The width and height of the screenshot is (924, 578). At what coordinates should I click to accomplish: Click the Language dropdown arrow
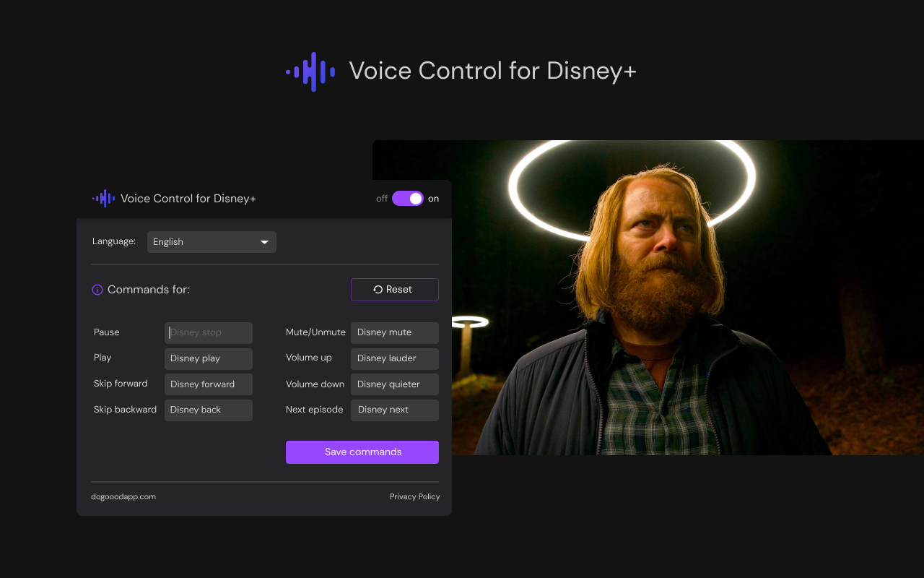click(264, 242)
